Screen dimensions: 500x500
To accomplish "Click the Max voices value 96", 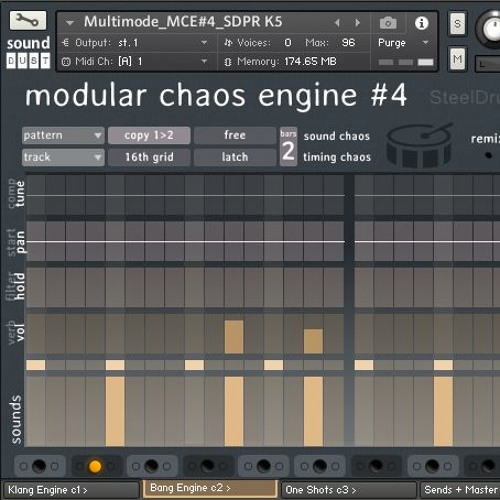I will pos(348,43).
